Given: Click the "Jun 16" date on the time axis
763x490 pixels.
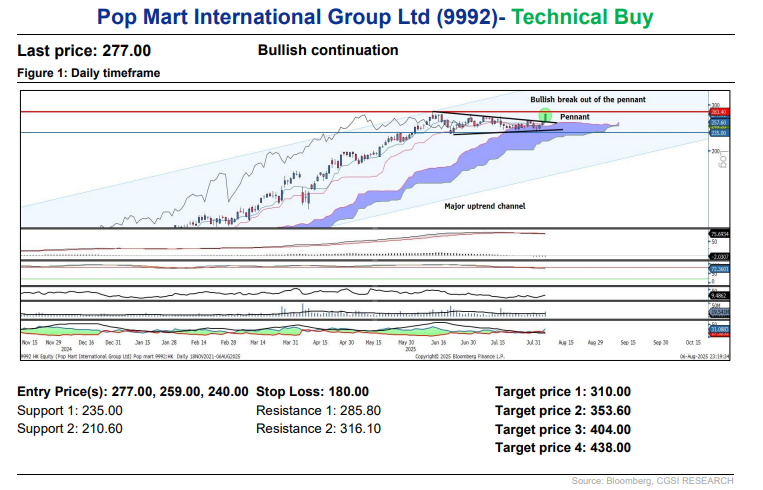Looking at the screenshot, I should tap(438, 343).
